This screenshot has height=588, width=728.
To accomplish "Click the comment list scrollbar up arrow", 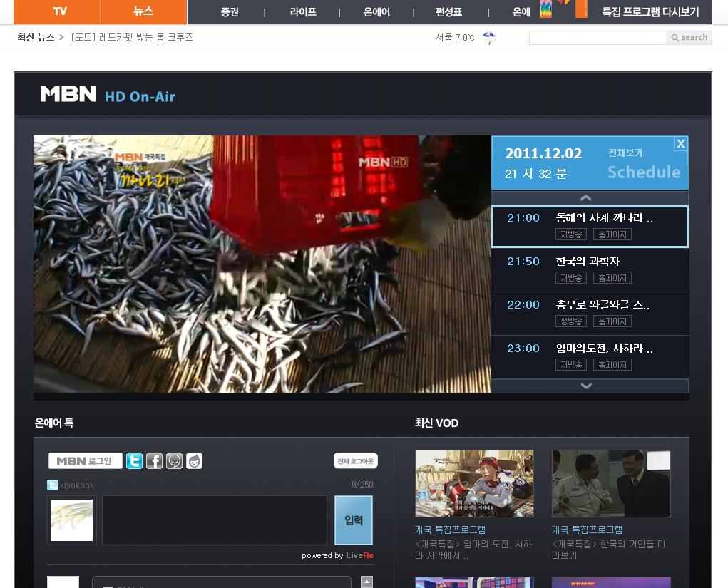I will [x=366, y=582].
